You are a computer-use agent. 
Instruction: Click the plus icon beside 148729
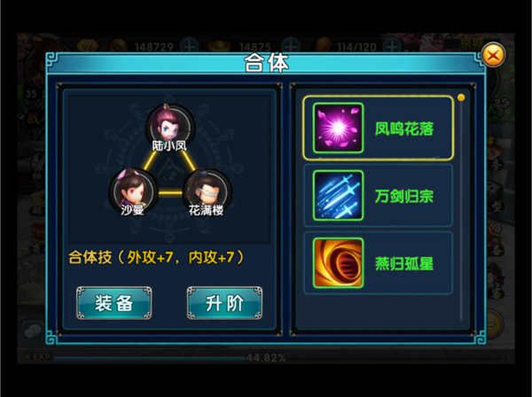point(190,46)
